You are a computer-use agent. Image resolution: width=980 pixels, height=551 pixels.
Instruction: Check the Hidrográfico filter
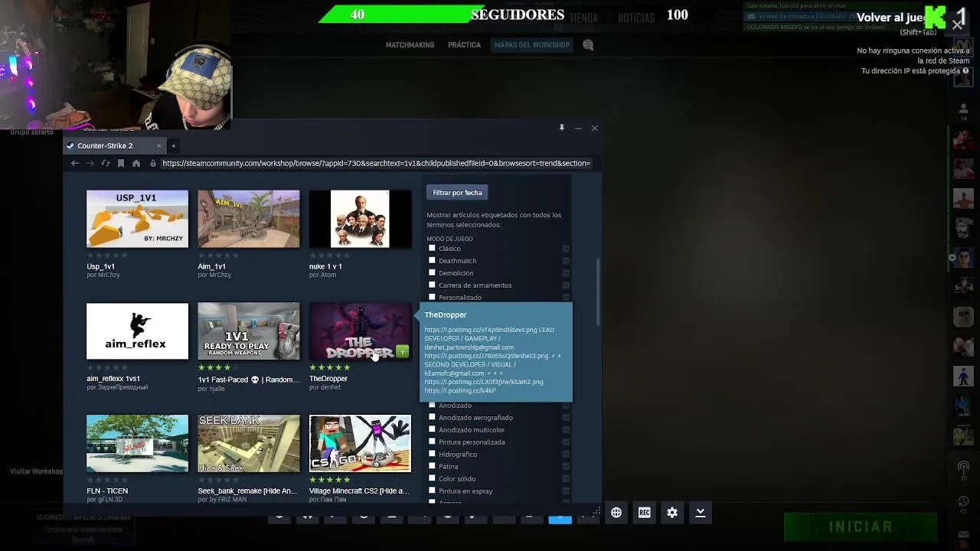[x=432, y=454]
